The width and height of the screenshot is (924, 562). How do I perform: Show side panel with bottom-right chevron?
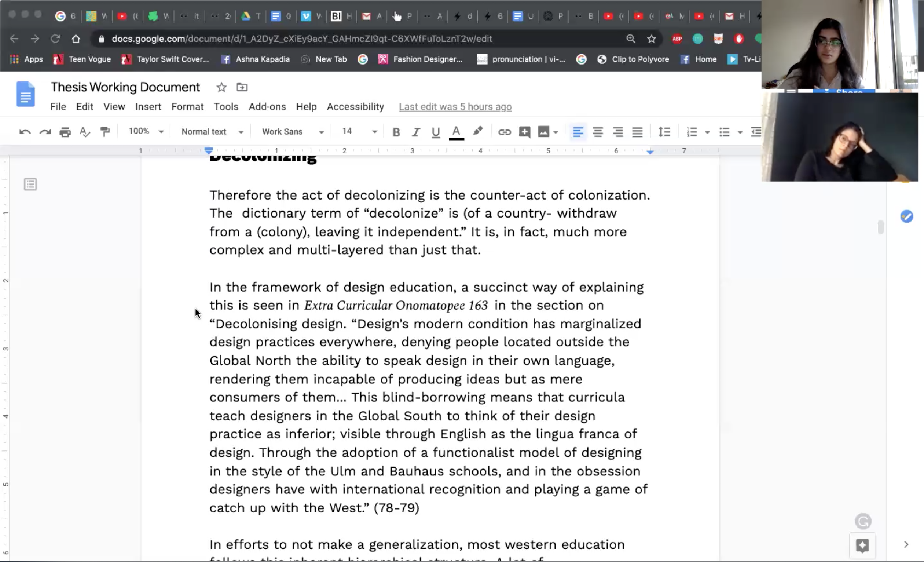(906, 544)
